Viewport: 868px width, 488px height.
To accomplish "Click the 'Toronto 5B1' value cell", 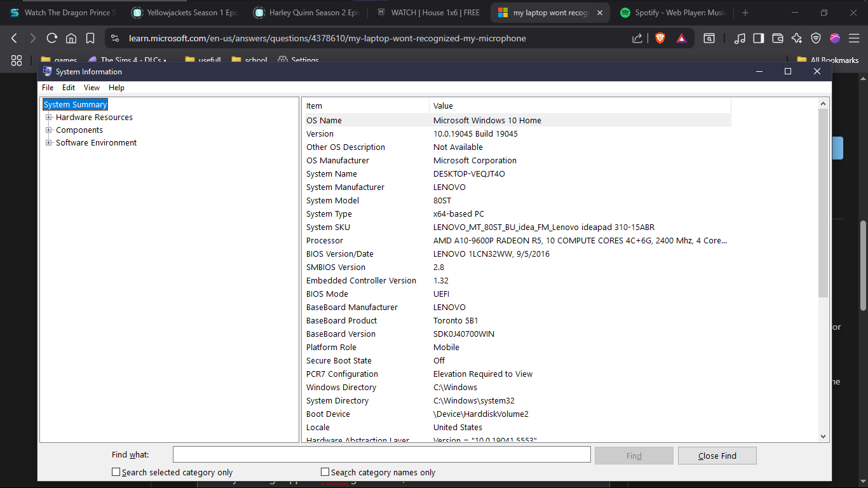I will tap(456, 320).
